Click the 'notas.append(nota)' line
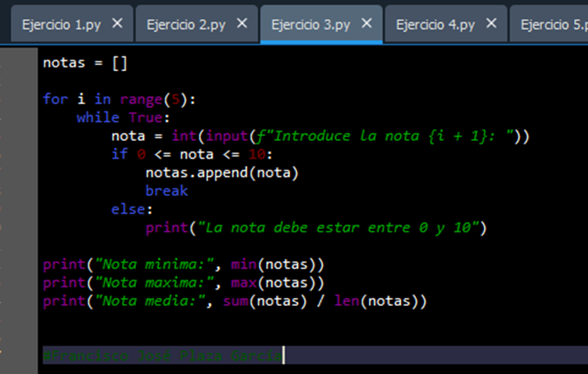This screenshot has height=374, width=588. point(222,172)
